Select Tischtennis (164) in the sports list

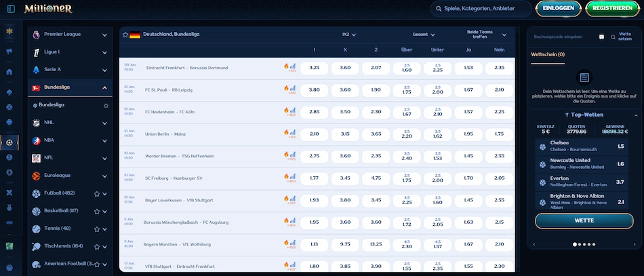tap(63, 246)
